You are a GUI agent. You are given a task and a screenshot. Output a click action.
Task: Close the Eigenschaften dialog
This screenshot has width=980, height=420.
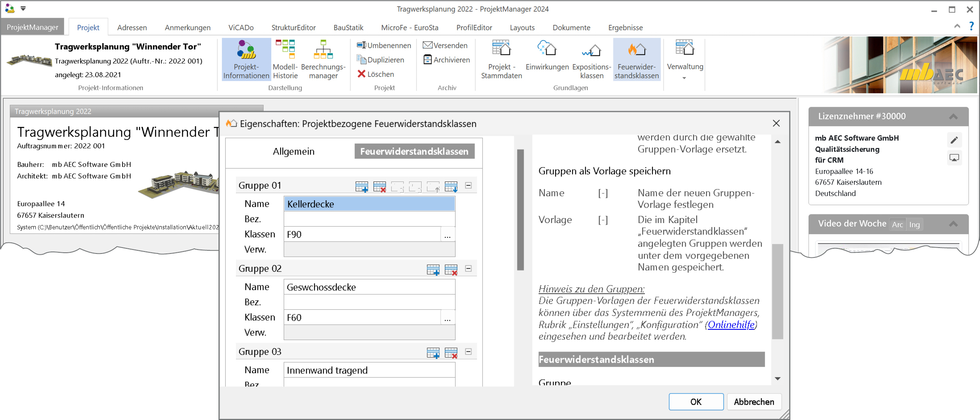point(776,123)
